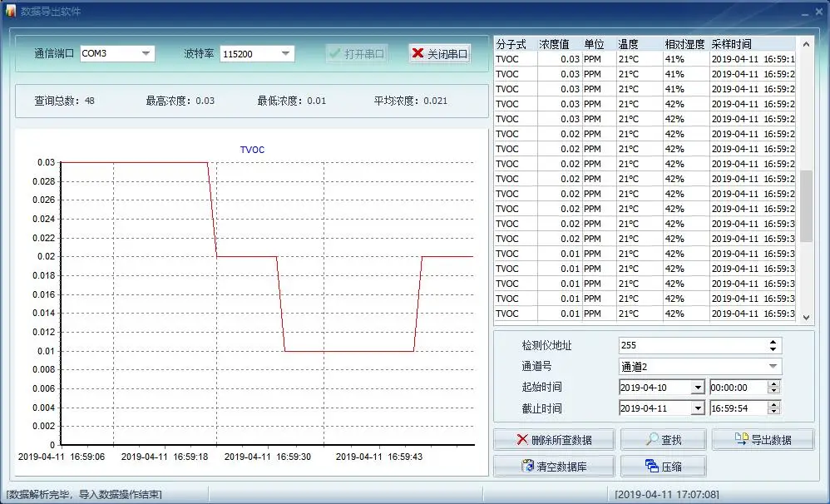Open the 波特率 115200 dropdown
830x504 pixels.
pyautogui.click(x=285, y=53)
